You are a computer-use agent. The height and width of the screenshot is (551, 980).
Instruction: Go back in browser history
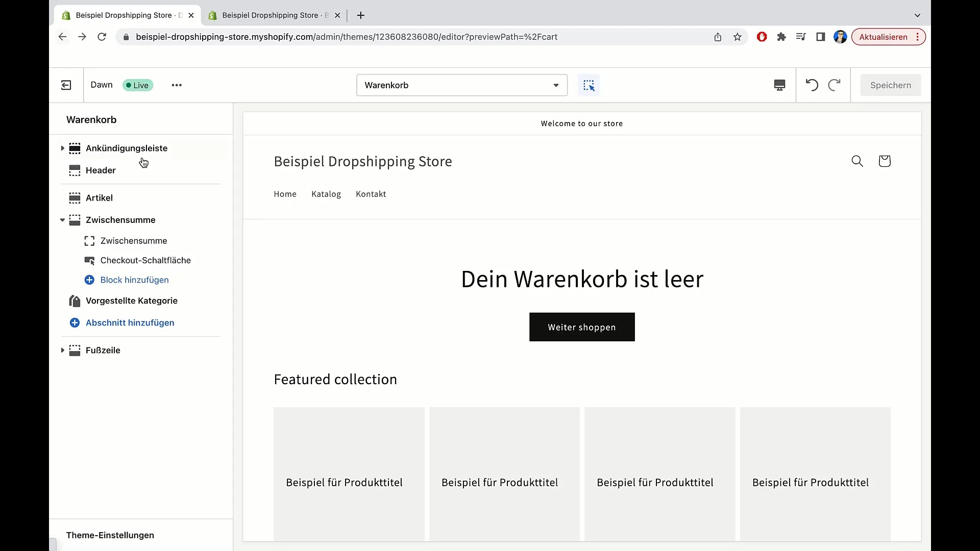point(62,37)
